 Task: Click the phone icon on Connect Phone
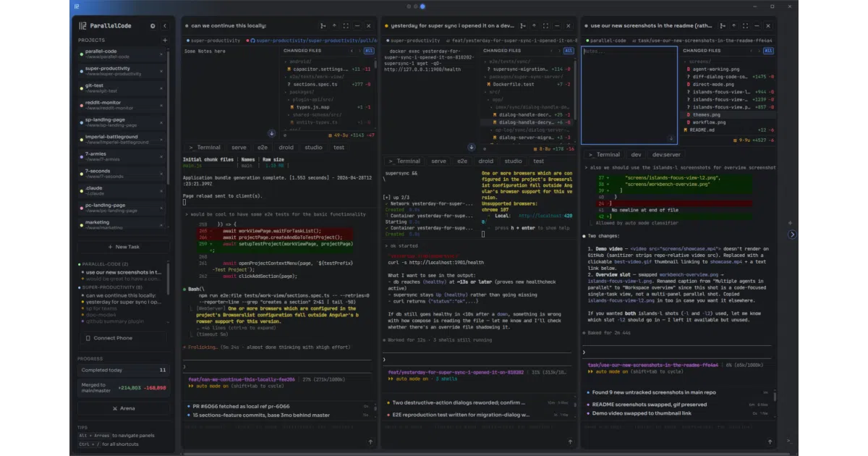(88, 338)
